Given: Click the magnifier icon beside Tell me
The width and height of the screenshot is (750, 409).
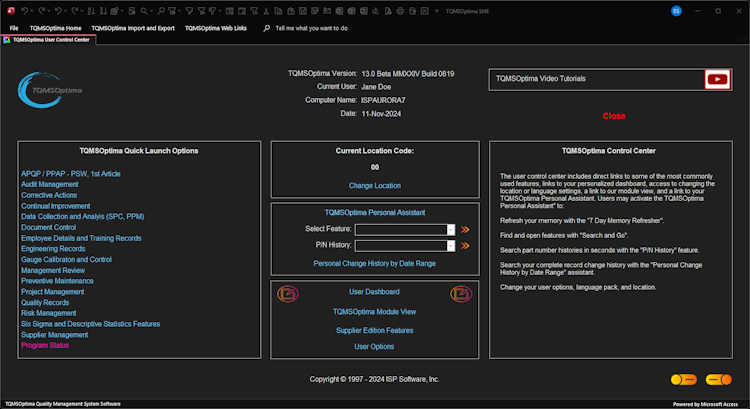Looking at the screenshot, I should point(266,28).
